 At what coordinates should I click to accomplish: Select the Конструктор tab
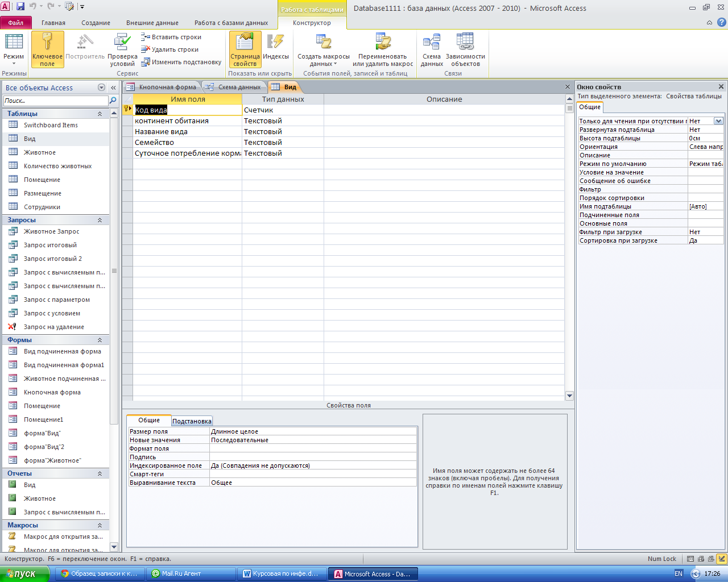click(x=312, y=23)
